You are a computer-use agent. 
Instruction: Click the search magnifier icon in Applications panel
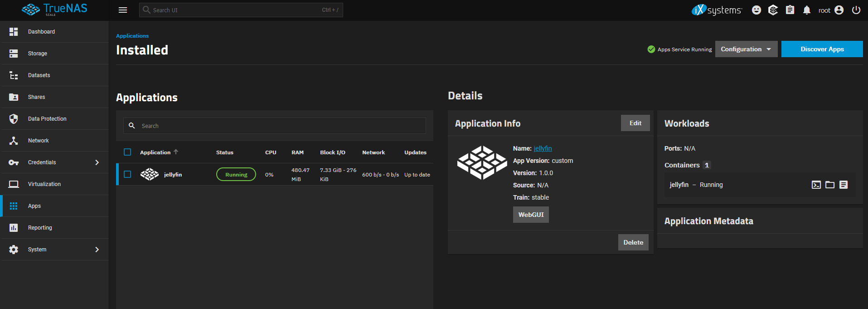132,126
